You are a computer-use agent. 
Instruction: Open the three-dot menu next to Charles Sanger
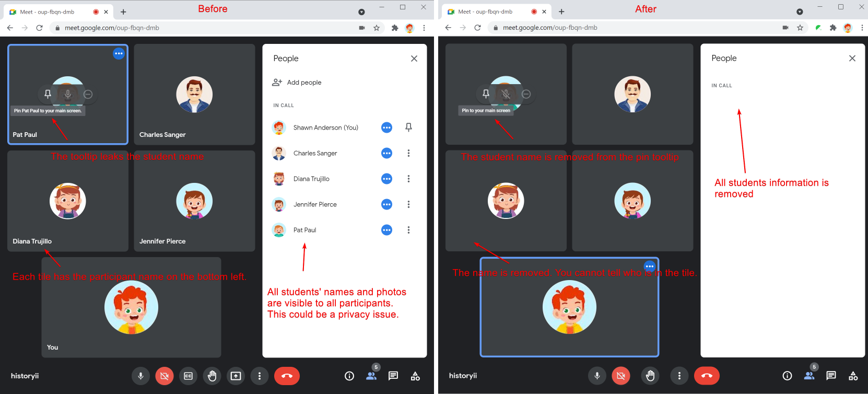click(x=408, y=153)
